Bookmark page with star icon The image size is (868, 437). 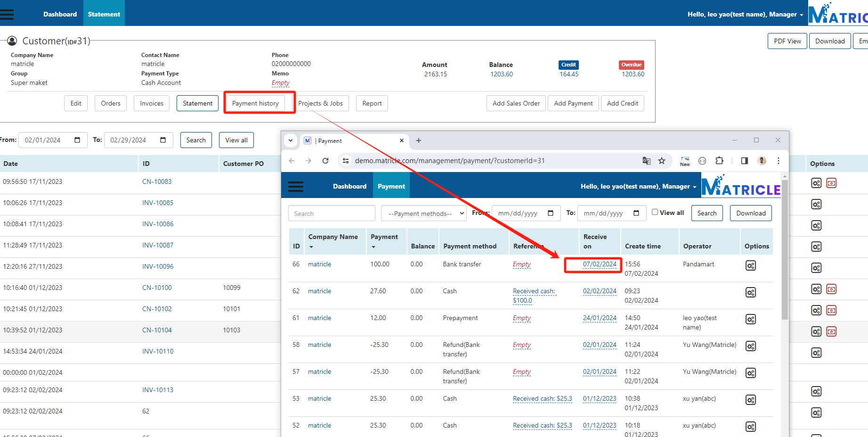pos(662,161)
